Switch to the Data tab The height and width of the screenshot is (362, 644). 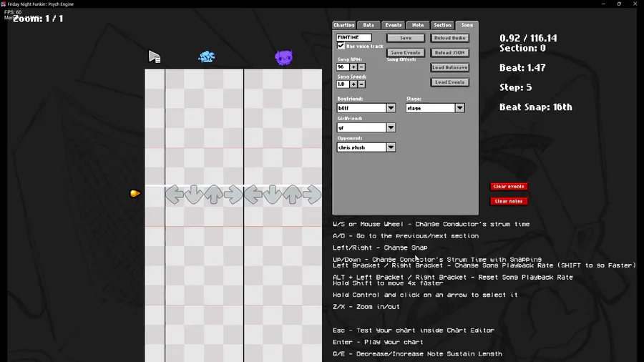click(369, 25)
